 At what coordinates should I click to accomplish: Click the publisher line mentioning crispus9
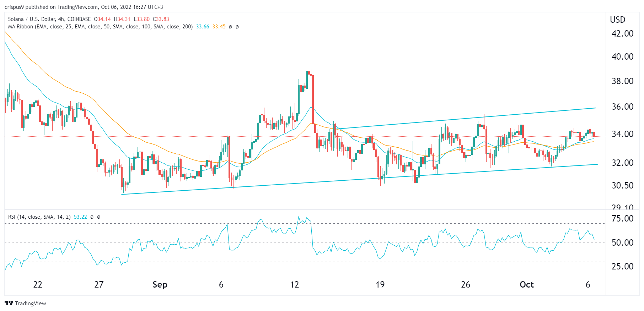coord(84,7)
